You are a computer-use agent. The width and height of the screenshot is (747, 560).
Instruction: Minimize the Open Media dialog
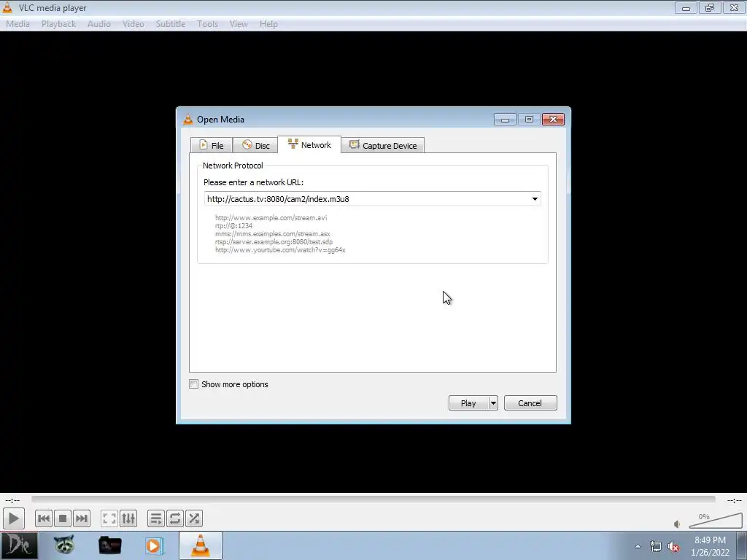tap(505, 119)
